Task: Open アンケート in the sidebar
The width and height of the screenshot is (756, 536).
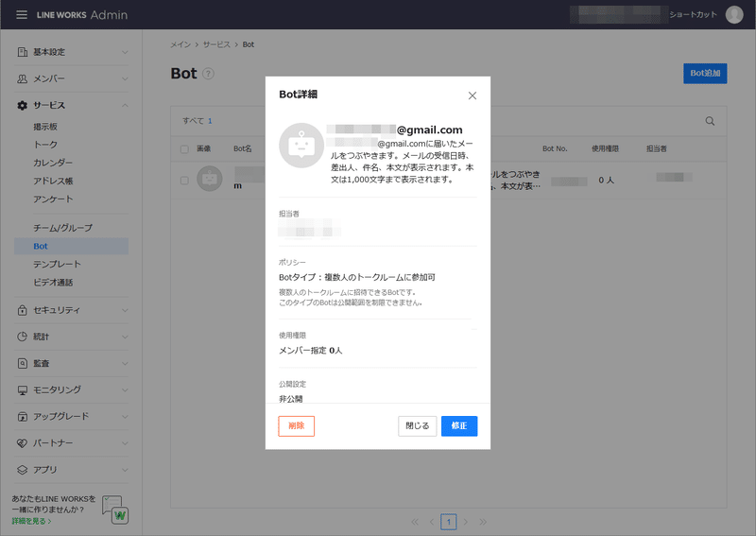Action: click(x=53, y=199)
